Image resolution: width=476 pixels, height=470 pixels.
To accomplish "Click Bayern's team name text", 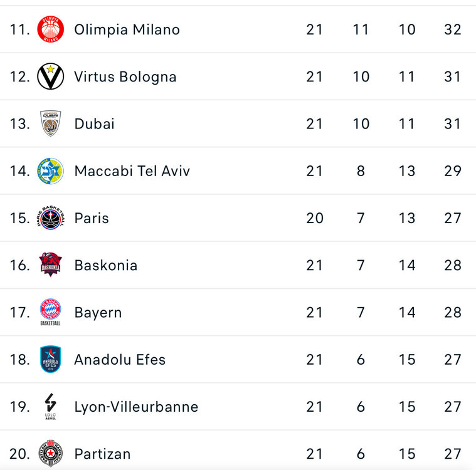I will click(x=98, y=312).
